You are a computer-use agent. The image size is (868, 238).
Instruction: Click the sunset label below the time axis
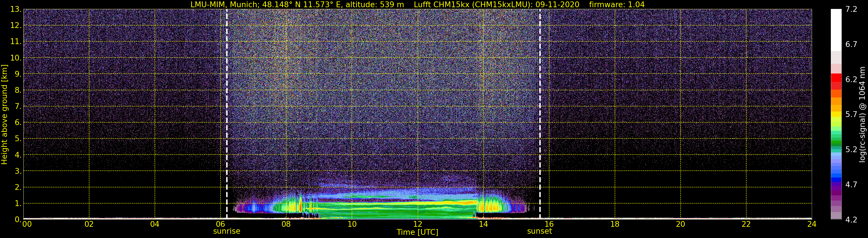540,231
